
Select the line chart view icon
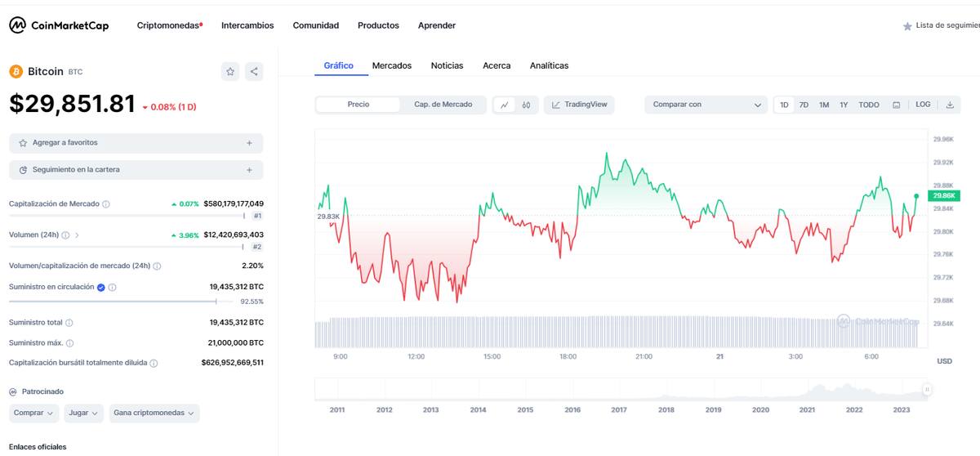[x=505, y=105]
